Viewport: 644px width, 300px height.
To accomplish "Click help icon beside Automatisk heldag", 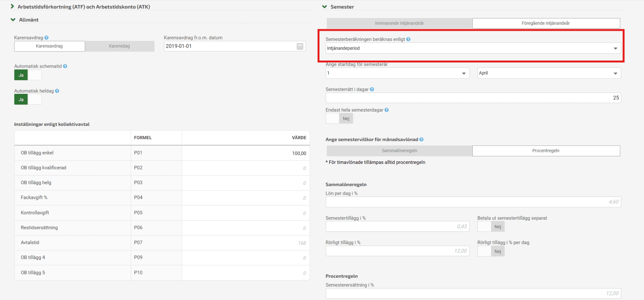I will tap(57, 91).
